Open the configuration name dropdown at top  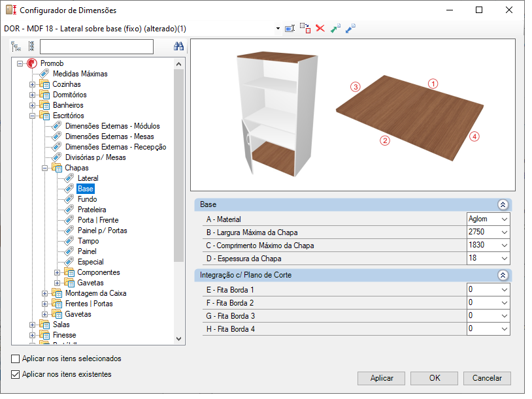(x=278, y=29)
